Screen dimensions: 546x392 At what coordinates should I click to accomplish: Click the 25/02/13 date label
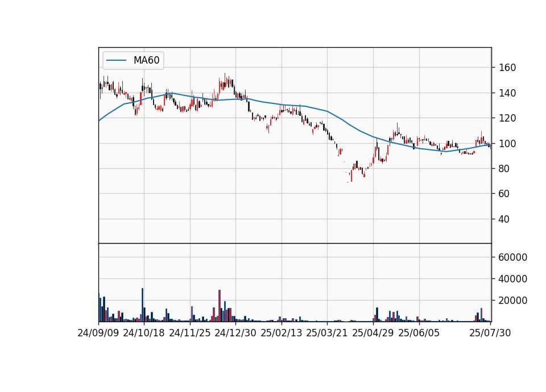click(282, 333)
